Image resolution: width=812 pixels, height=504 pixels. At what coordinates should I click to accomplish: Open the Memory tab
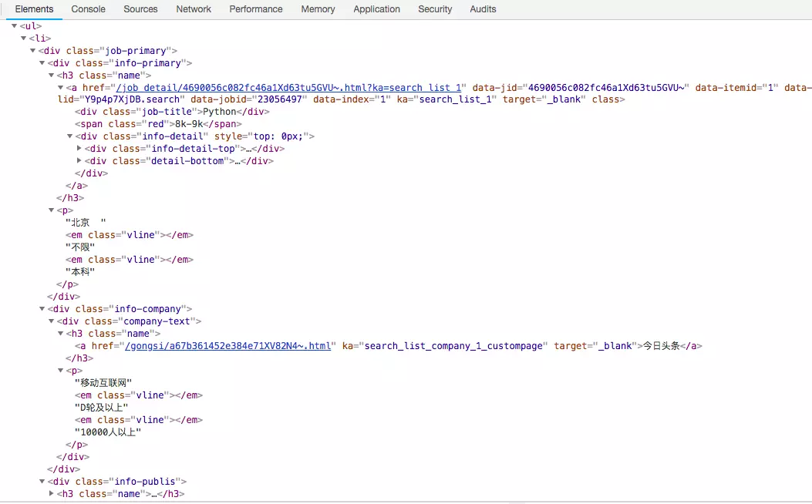click(x=318, y=8)
